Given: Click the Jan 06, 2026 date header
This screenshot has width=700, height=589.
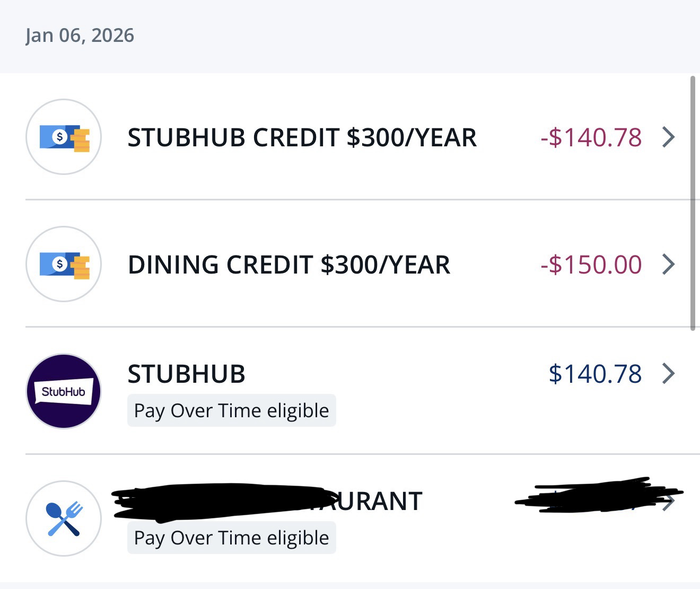Looking at the screenshot, I should pos(80,36).
